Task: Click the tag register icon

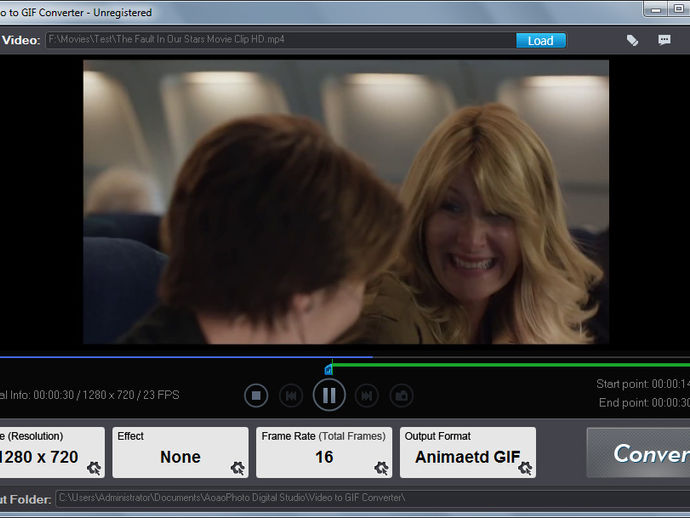Action: 632,40
